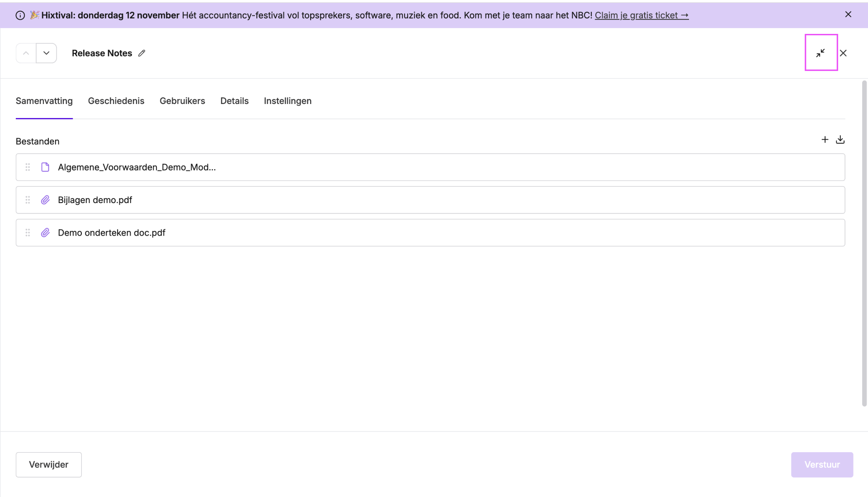The height and width of the screenshot is (497, 868).
Task: Follow the Claim je gratis ticket link
Action: [642, 15]
